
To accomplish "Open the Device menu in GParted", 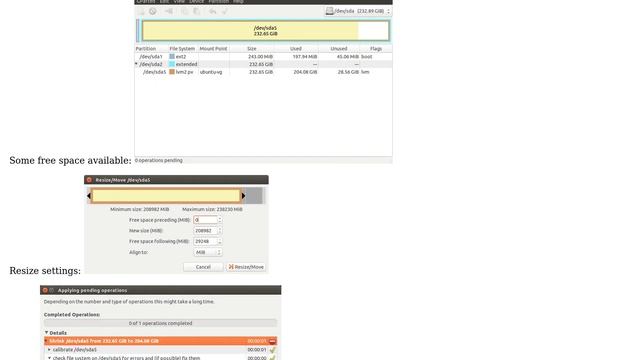I will 196,2.
